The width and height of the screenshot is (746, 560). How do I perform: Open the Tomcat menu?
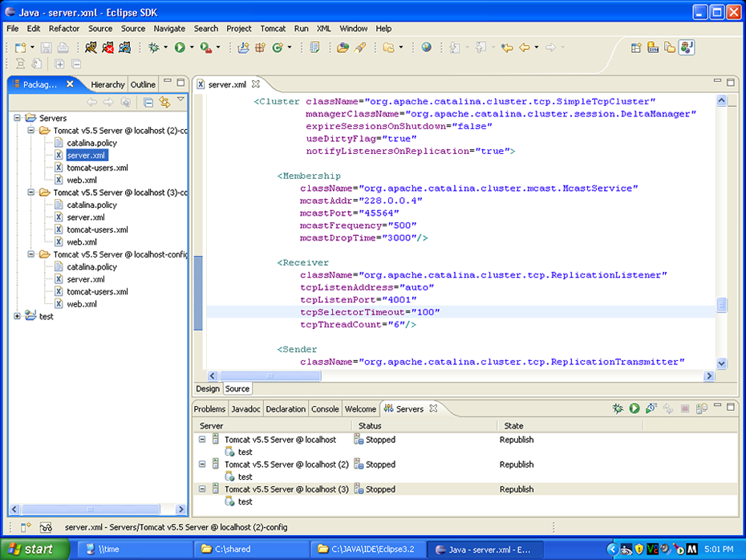click(273, 29)
